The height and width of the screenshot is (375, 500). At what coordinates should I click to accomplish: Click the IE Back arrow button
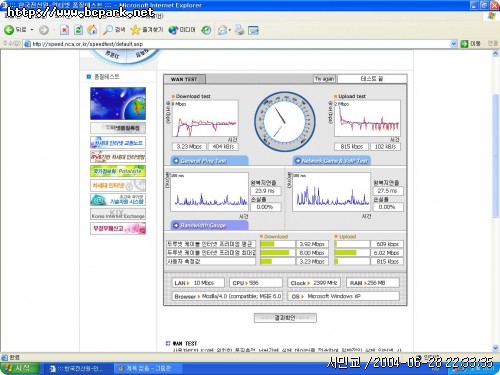(9, 30)
